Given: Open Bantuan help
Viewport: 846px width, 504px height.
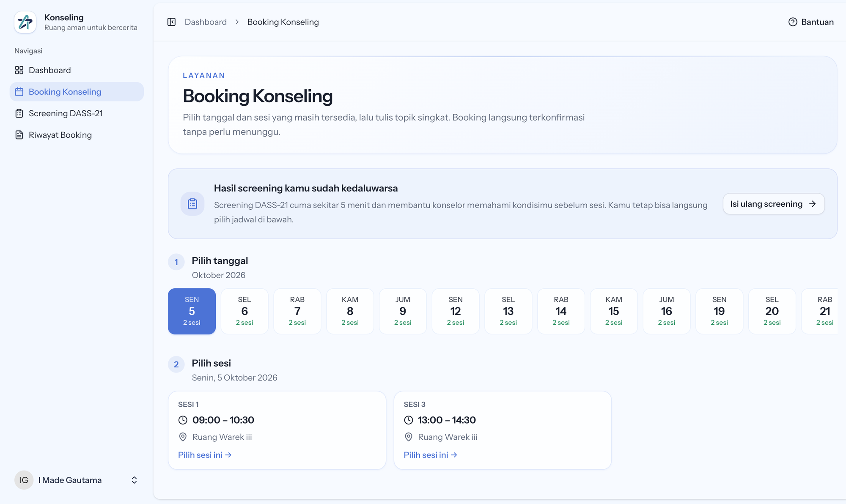Looking at the screenshot, I should [811, 22].
